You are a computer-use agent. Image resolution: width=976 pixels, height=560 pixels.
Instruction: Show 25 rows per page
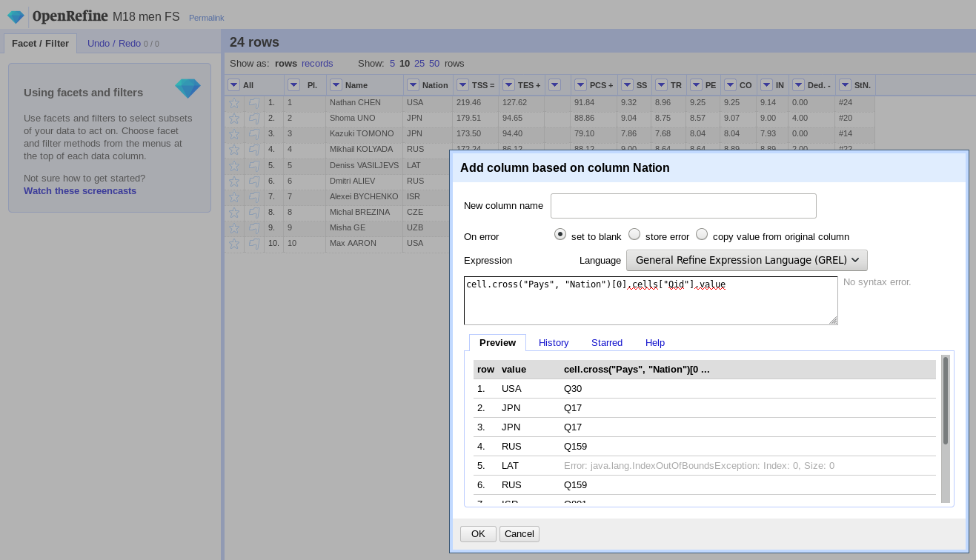point(419,63)
